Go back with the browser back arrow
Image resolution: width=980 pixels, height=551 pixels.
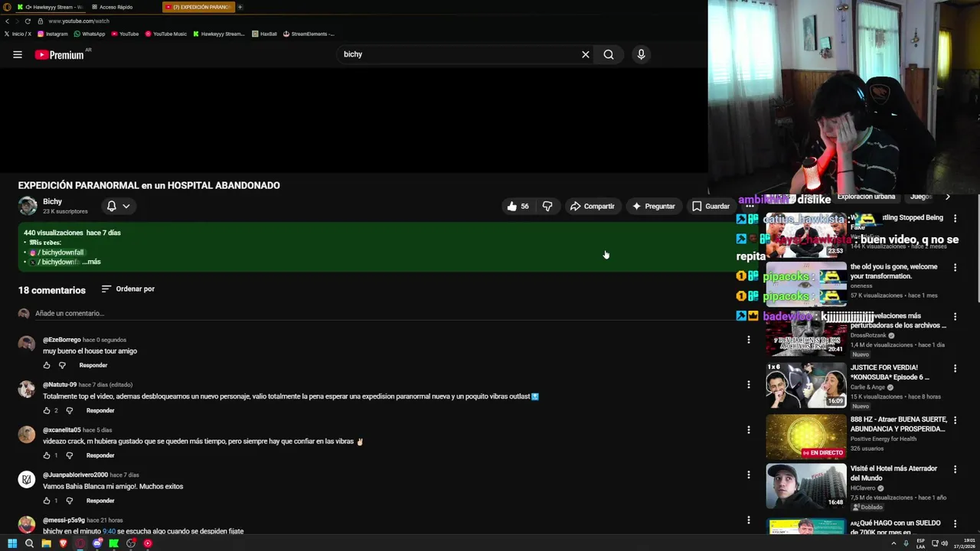coord(7,21)
